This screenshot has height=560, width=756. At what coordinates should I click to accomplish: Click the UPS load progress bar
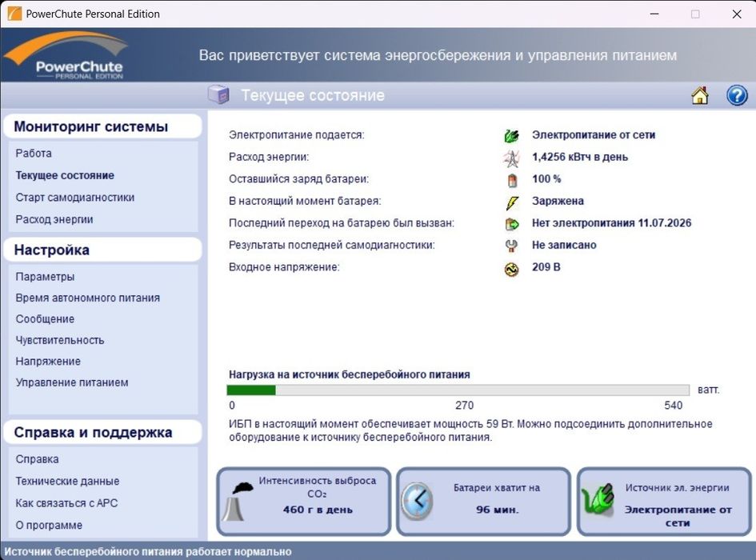[458, 390]
